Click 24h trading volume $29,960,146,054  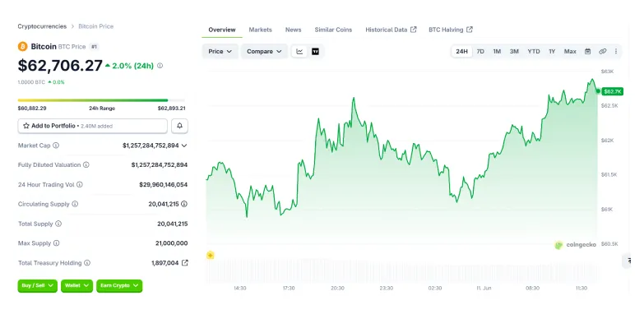pos(164,185)
